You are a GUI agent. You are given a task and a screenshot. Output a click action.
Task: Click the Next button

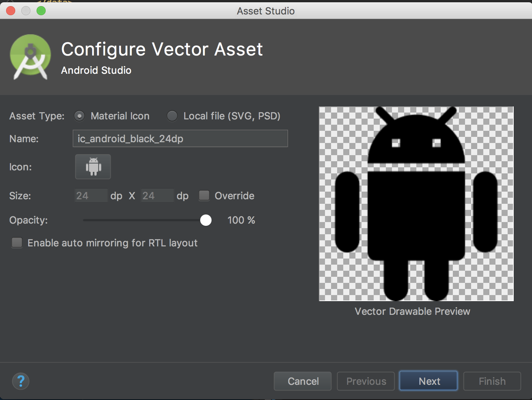[428, 381]
